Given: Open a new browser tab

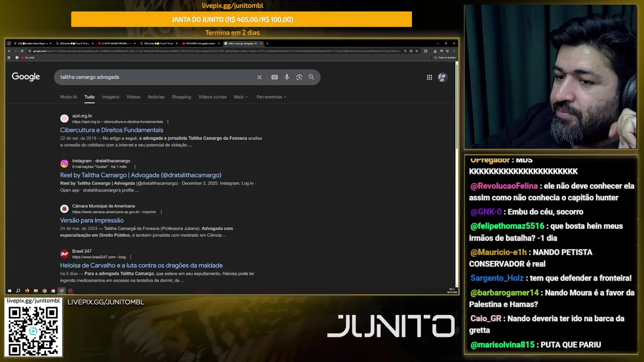Looking at the screenshot, I should [267, 43].
